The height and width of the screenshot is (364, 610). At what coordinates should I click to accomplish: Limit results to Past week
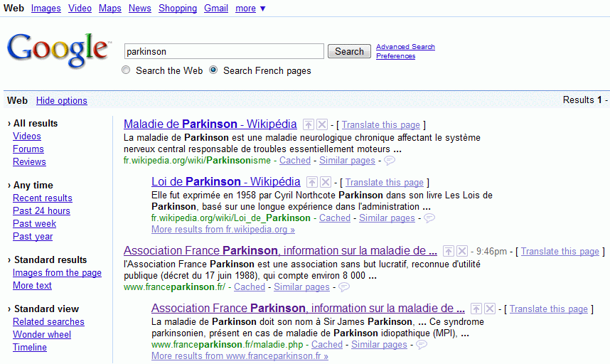[34, 224]
